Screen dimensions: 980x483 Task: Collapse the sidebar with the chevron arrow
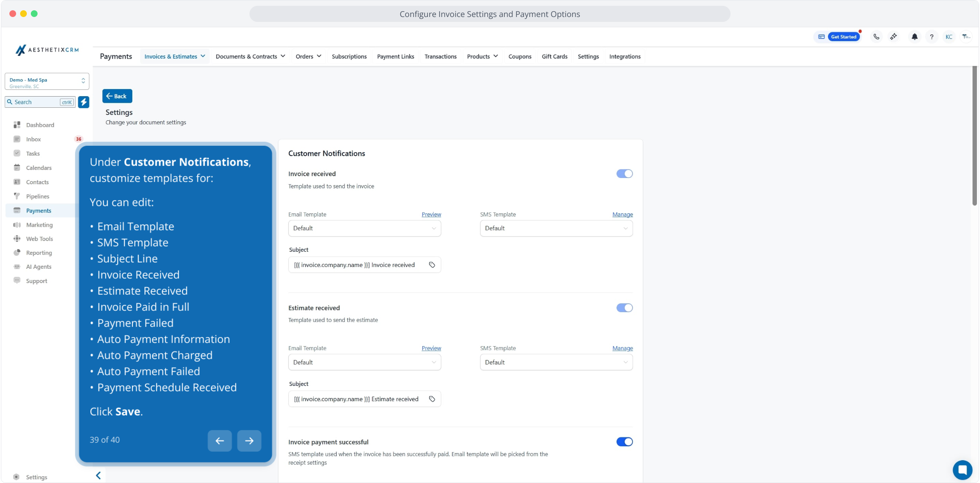pos(98,475)
